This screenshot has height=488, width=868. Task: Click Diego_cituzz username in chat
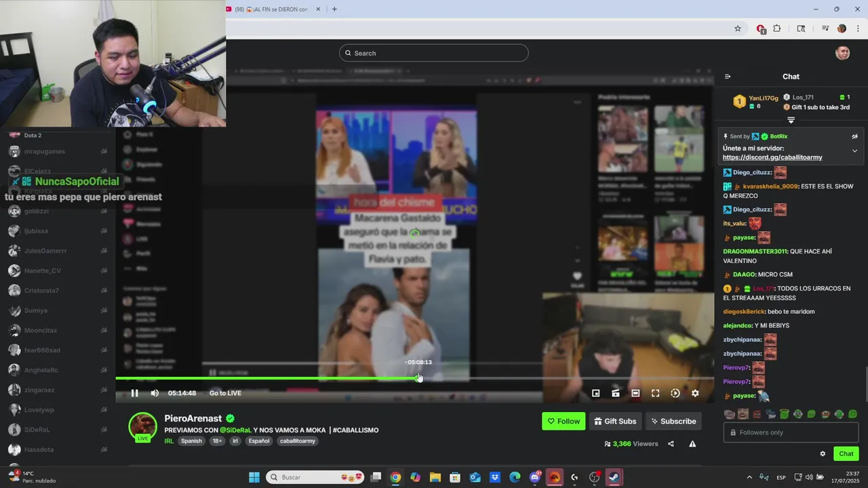click(x=752, y=172)
